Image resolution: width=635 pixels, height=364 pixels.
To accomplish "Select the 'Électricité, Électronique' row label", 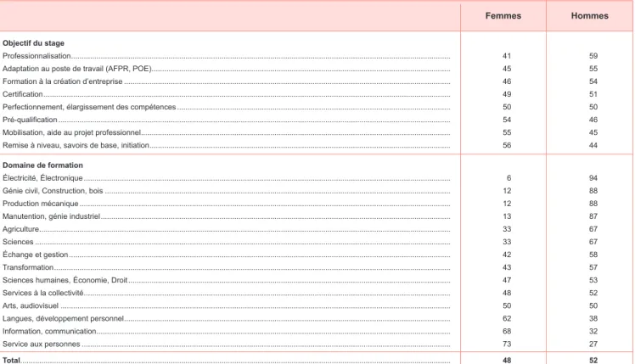I will [42, 178].
